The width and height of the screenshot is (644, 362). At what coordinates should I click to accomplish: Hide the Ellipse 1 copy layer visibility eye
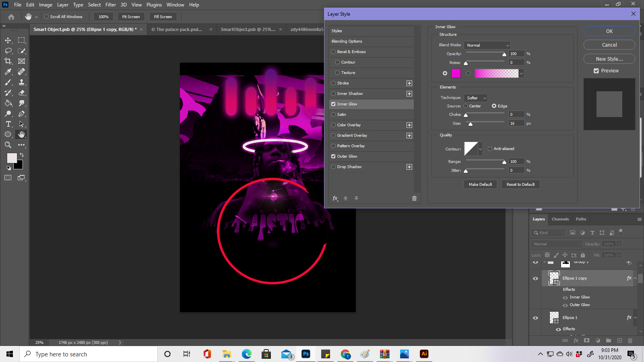pyautogui.click(x=535, y=278)
